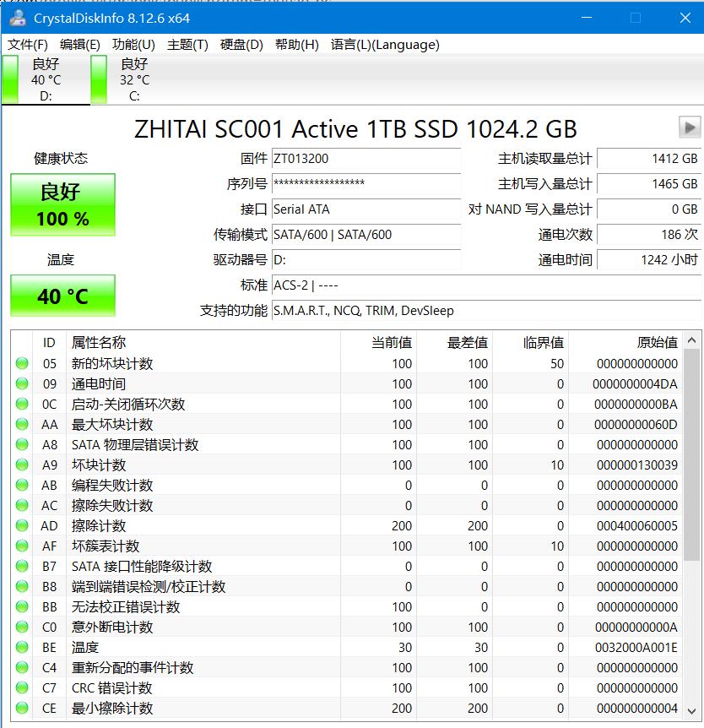Image resolution: width=704 pixels, height=728 pixels.
Task: Click the green status dot beside 新的坏块计数
Action: [24, 364]
